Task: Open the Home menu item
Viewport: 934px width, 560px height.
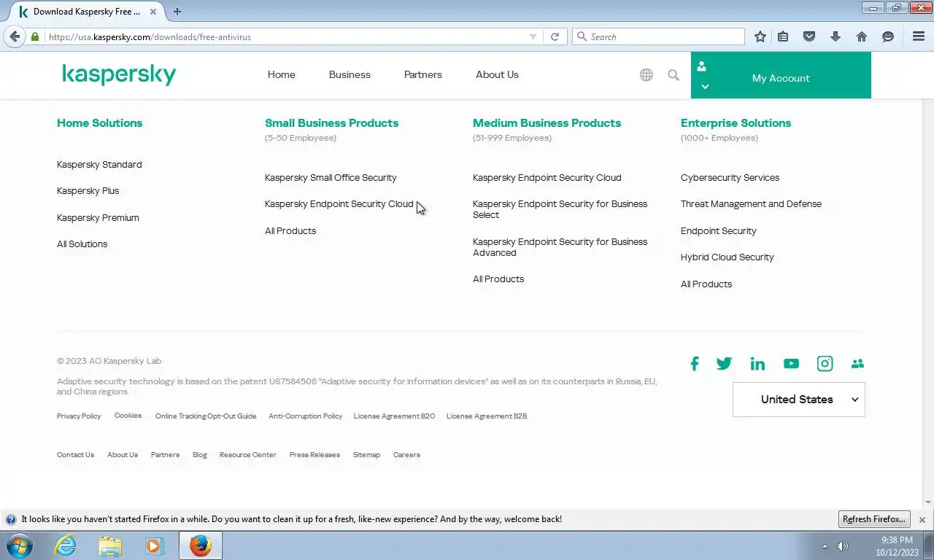Action: 282,74
